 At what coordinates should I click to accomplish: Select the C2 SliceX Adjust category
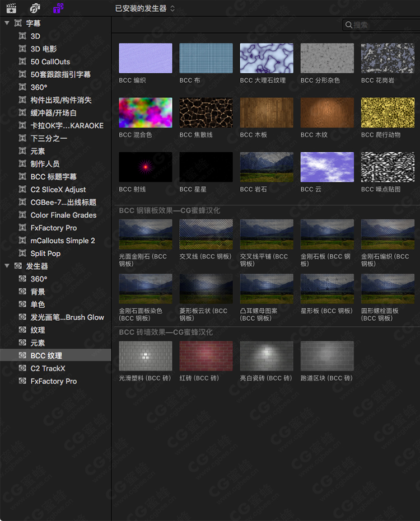point(55,189)
